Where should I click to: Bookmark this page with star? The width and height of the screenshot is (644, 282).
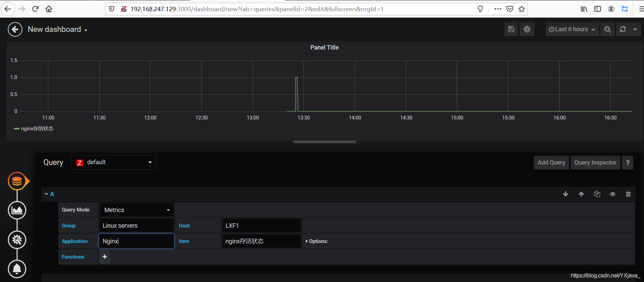click(x=522, y=9)
